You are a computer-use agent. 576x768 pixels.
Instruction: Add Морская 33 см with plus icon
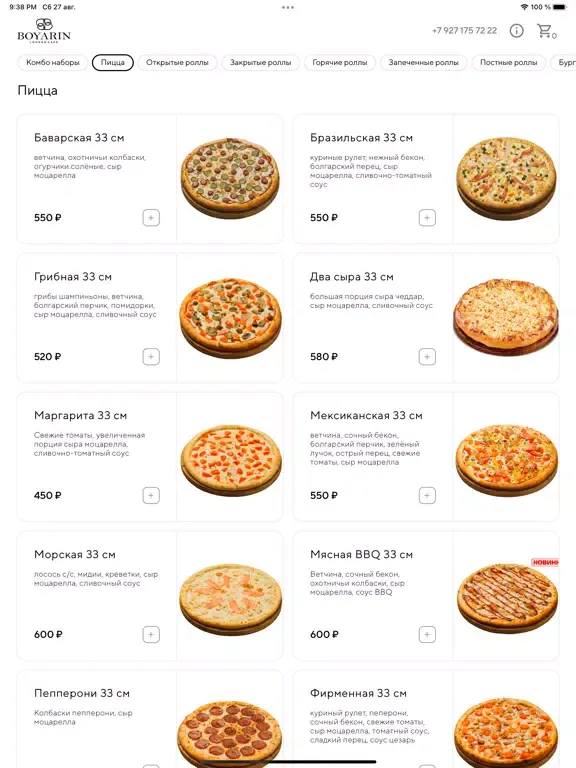coord(151,634)
